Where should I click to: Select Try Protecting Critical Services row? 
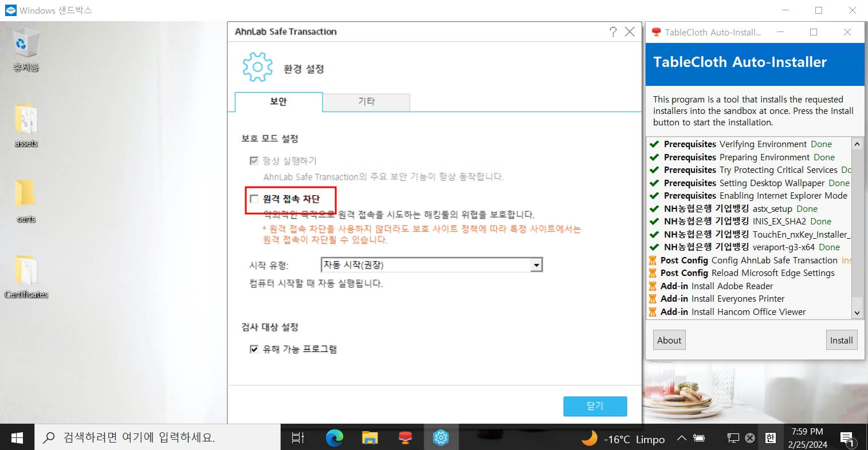749,170
